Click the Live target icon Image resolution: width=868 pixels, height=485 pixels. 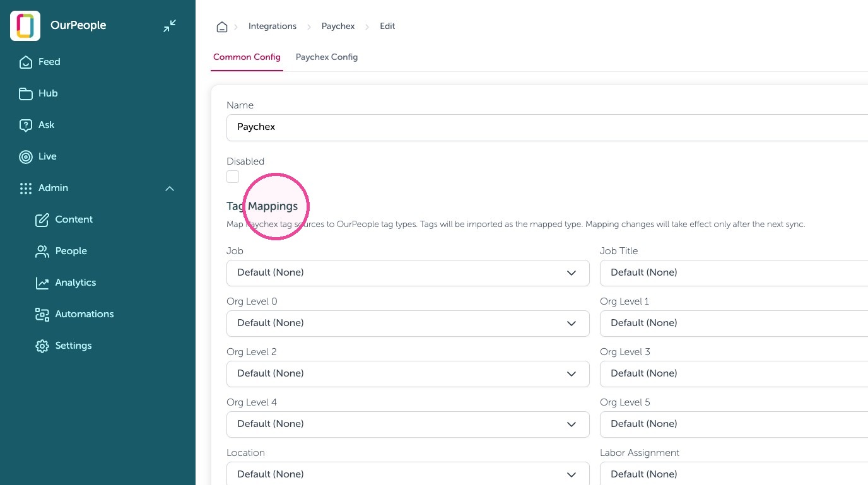coord(26,156)
